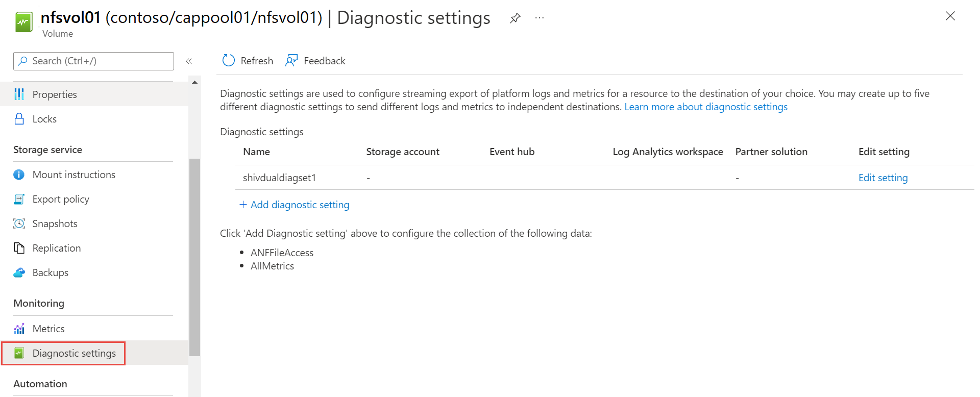This screenshot has width=980, height=397.
Task: Select the Locks padlock icon
Action: (x=19, y=118)
